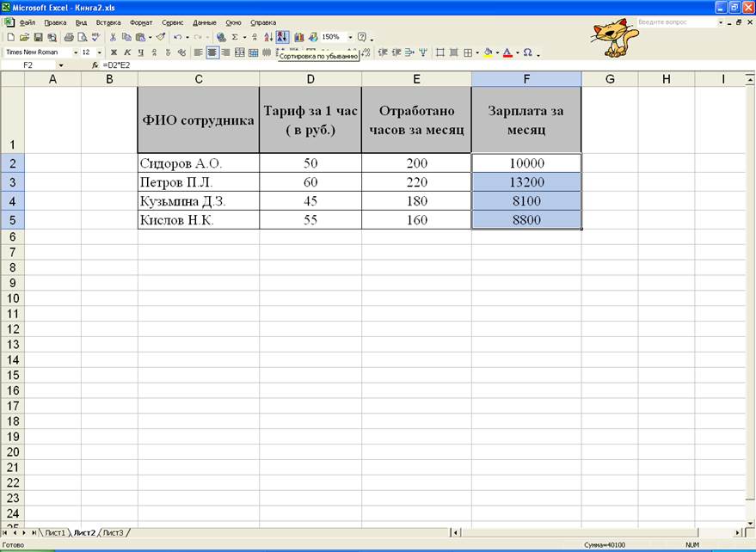Select row 3 header

12,182
